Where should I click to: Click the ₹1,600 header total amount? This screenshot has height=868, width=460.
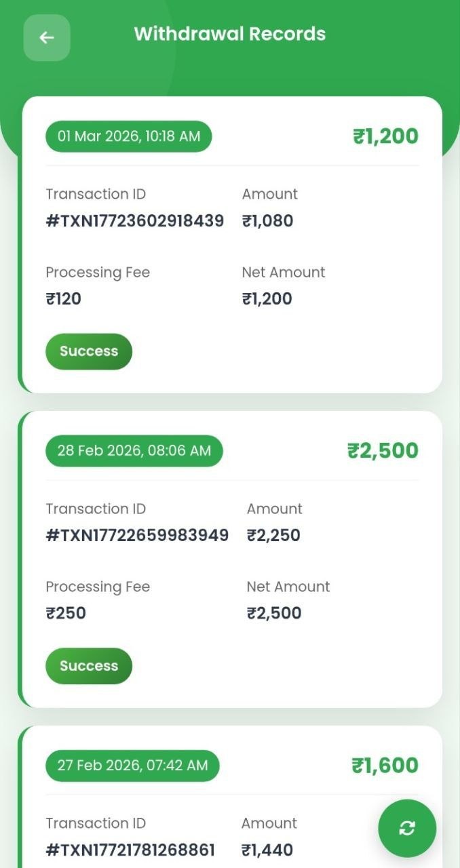tap(385, 766)
